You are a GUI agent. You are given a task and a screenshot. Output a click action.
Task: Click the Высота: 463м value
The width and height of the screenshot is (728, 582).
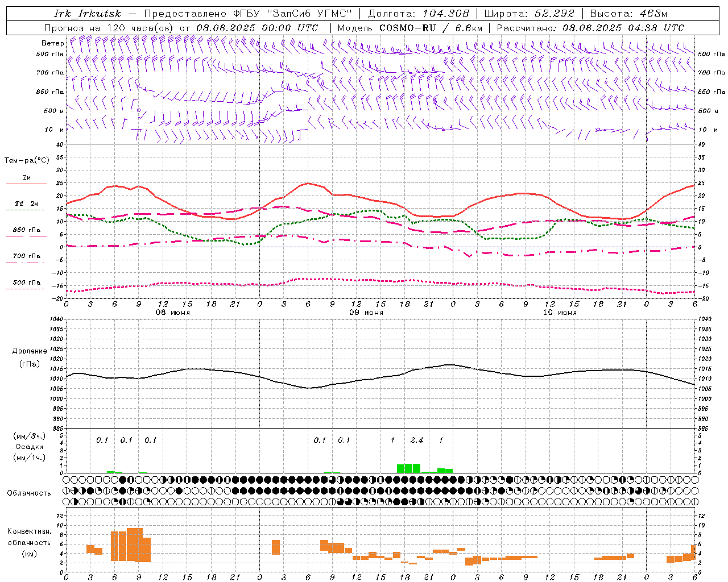point(628,14)
